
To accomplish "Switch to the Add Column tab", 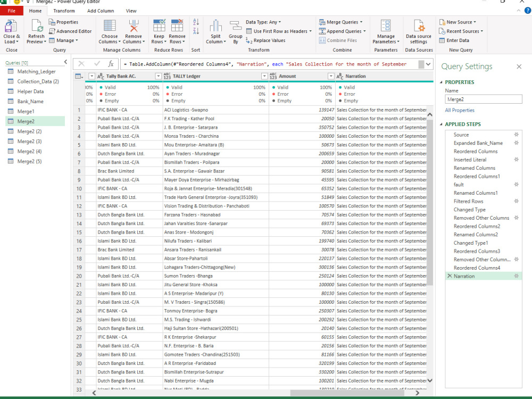I will click(101, 11).
